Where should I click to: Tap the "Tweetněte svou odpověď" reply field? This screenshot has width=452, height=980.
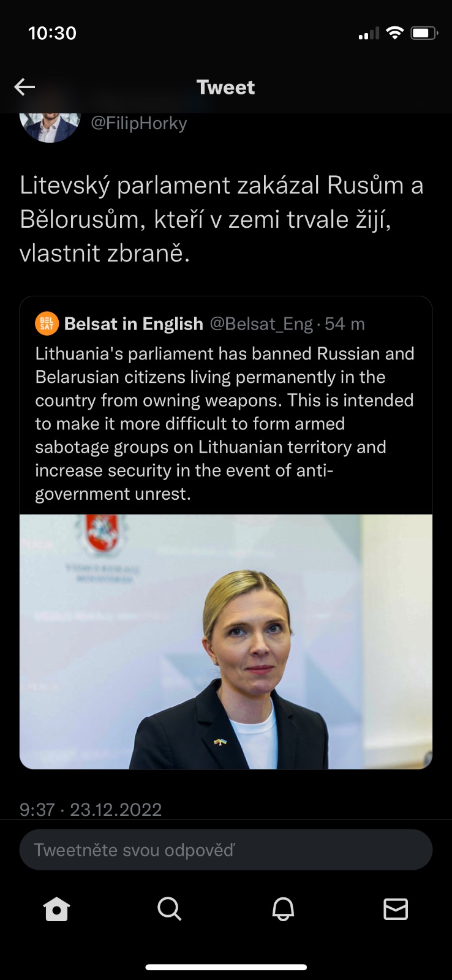pyautogui.click(x=226, y=850)
